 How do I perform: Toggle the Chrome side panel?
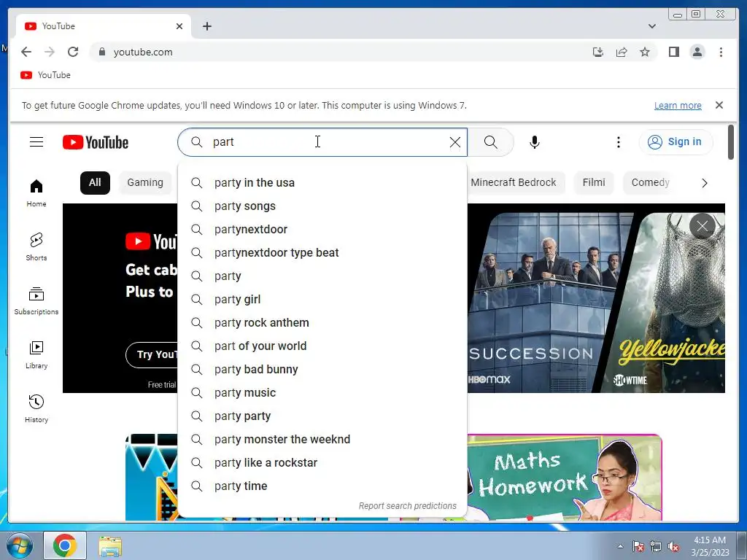click(x=673, y=52)
